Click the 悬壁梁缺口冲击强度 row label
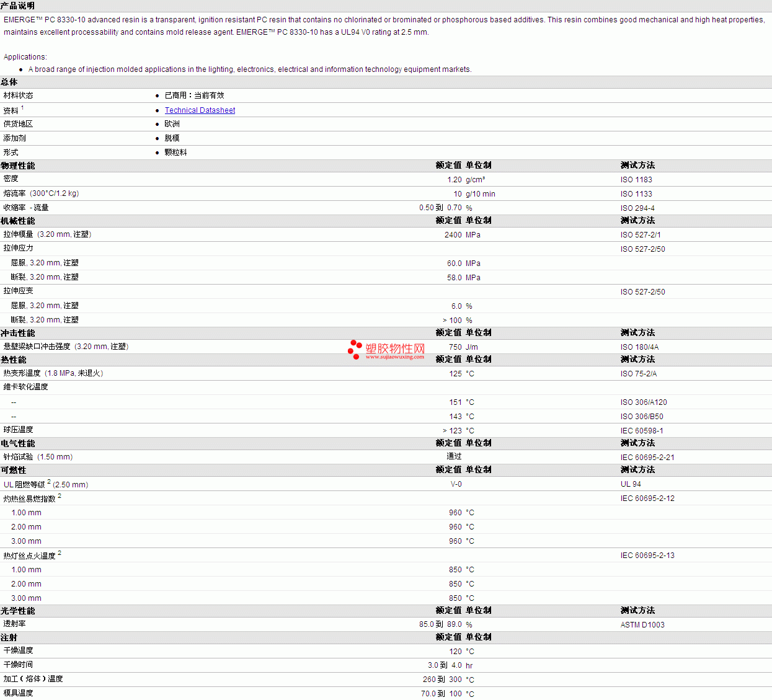772x700 pixels. (x=66, y=347)
